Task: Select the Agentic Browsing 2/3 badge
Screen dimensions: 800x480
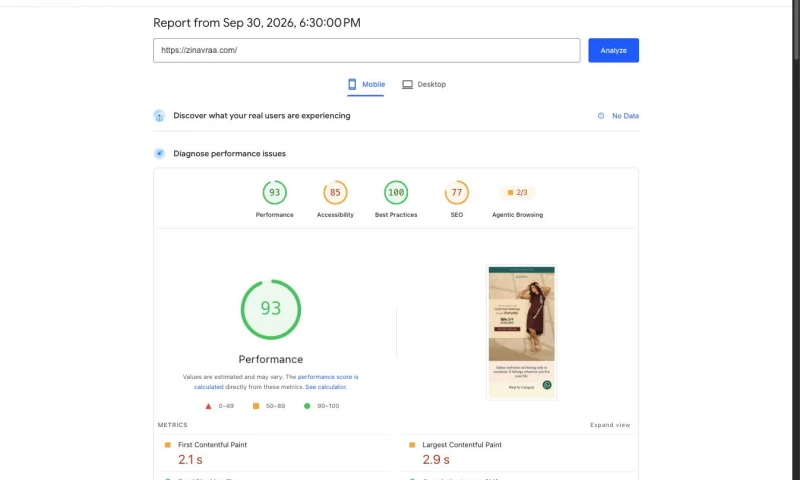Action: (517, 192)
